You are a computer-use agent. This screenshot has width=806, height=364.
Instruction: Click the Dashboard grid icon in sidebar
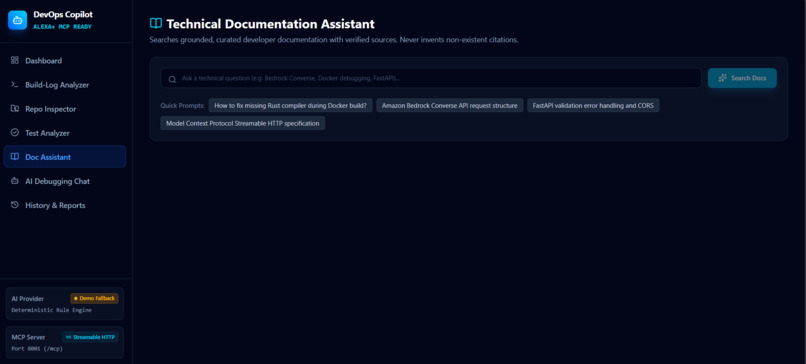click(x=15, y=60)
